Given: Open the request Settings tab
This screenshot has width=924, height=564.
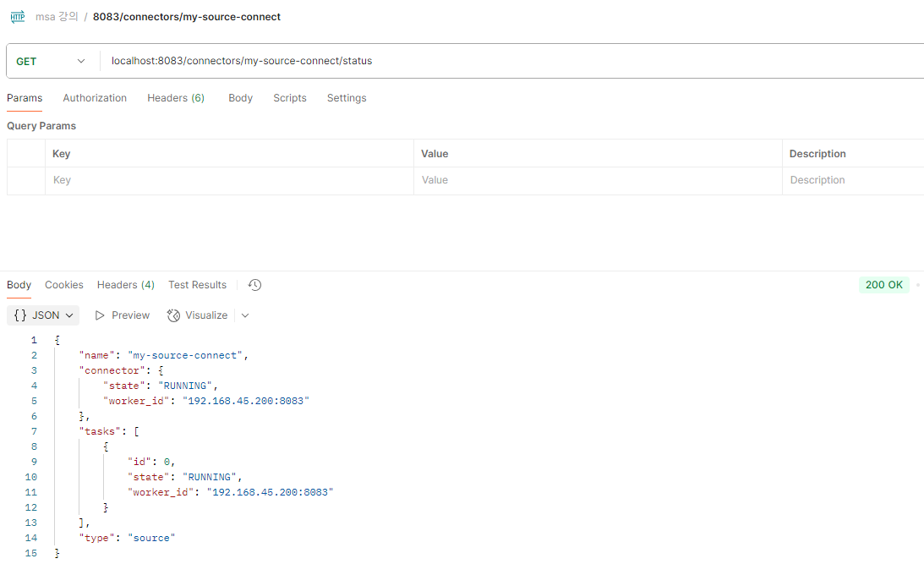Looking at the screenshot, I should click(347, 98).
